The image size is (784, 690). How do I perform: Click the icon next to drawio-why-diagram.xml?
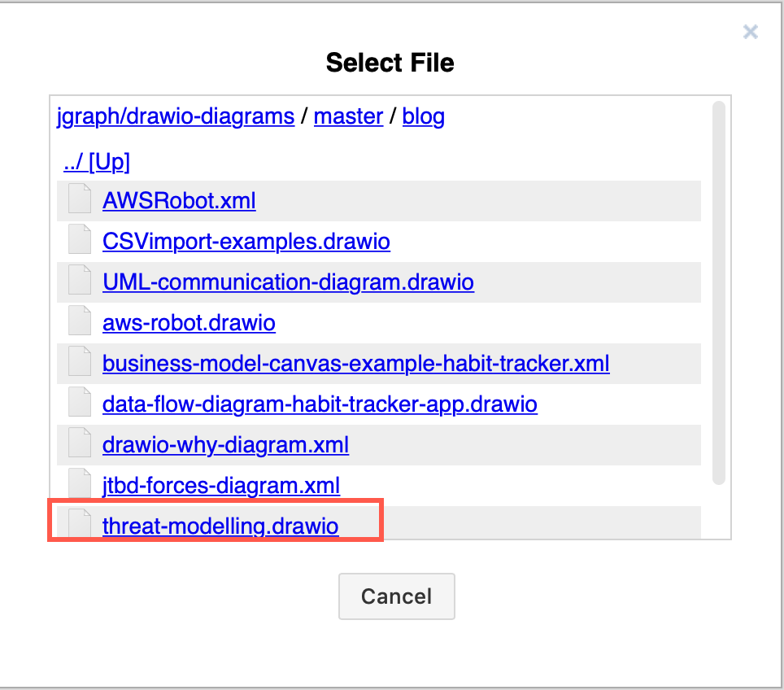coord(79,443)
